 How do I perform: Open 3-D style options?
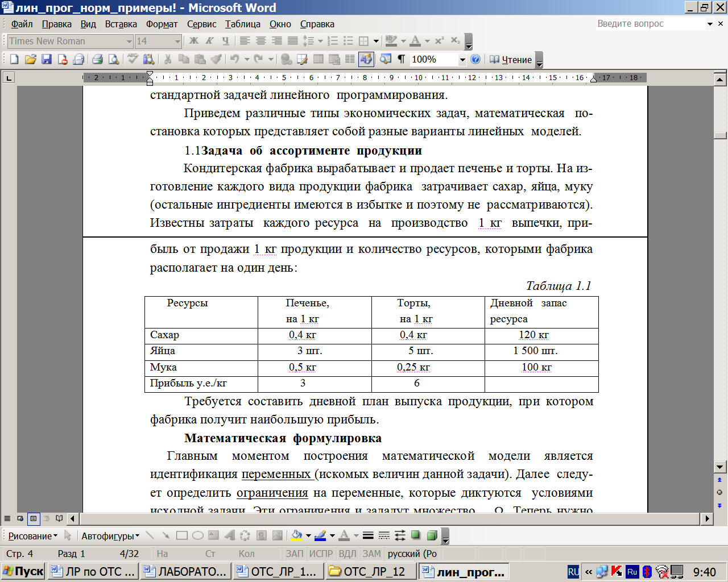pos(432,535)
